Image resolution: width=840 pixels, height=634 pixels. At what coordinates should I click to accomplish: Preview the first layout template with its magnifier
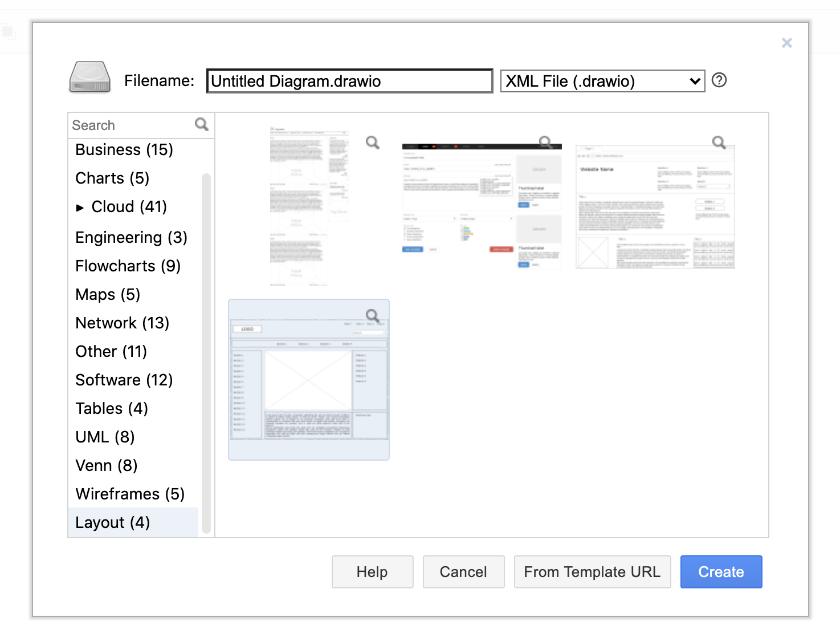(x=372, y=143)
